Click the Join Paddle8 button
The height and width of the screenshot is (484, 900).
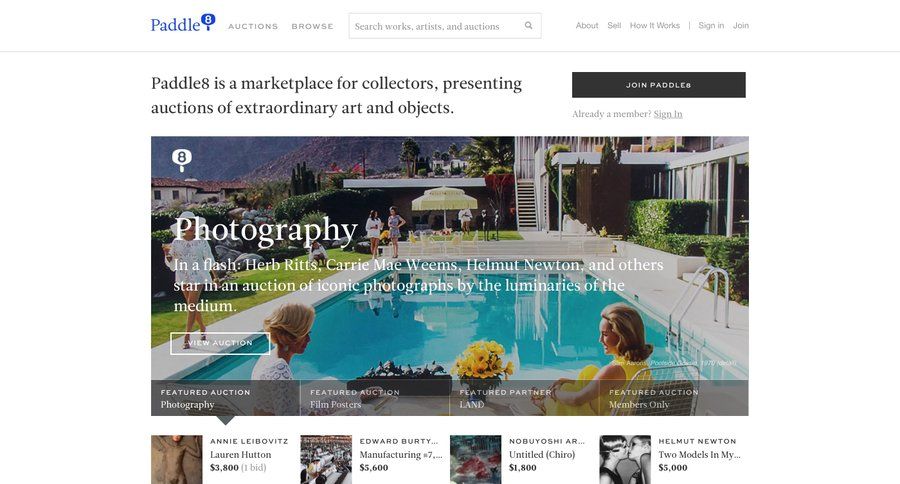658,85
